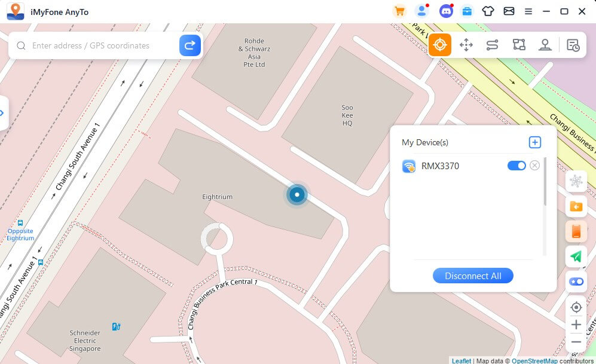
Task: Open the Leaflet link
Action: 461,360
